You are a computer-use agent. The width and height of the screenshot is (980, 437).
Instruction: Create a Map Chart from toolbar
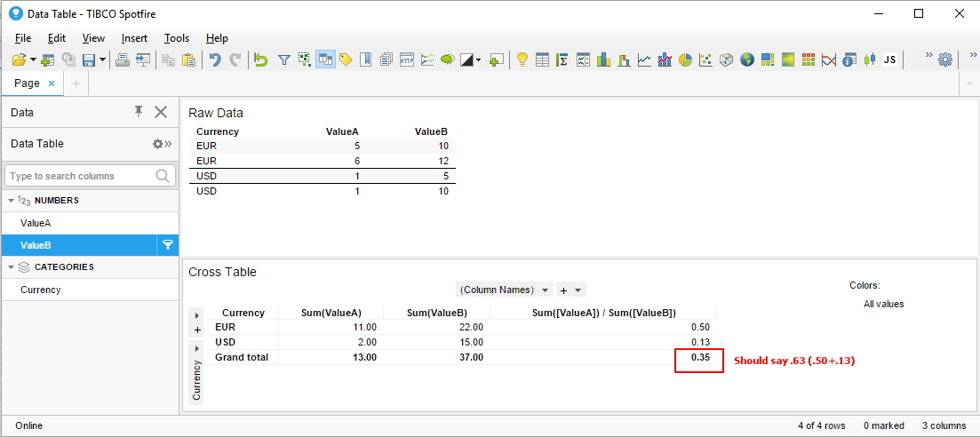pyautogui.click(x=746, y=60)
